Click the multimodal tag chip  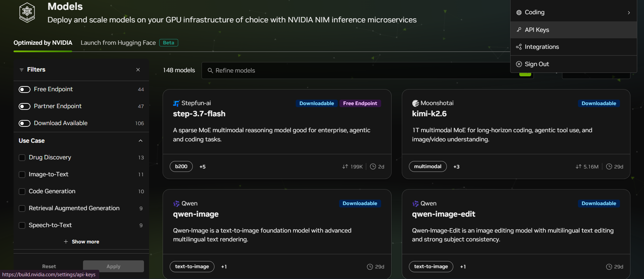tap(428, 166)
